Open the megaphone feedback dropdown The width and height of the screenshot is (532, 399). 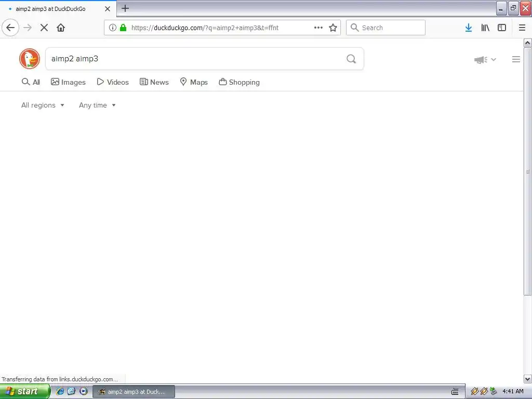485,60
